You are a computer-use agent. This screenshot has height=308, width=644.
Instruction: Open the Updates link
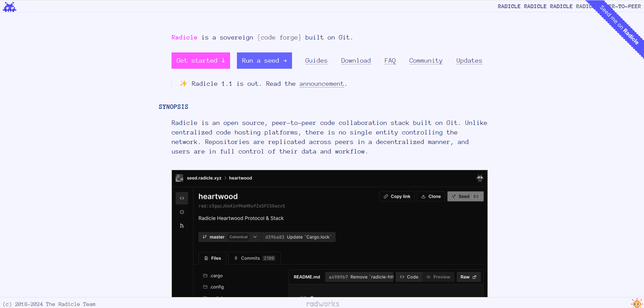(x=469, y=61)
